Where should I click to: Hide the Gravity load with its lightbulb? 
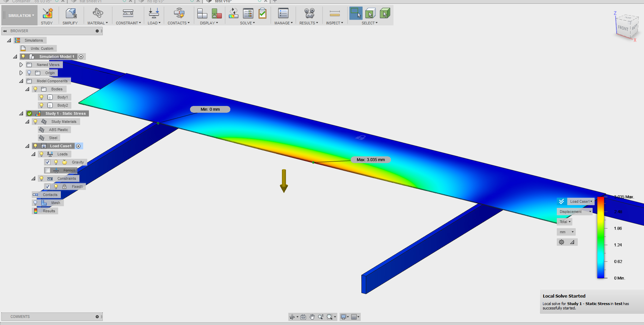[x=55, y=162]
